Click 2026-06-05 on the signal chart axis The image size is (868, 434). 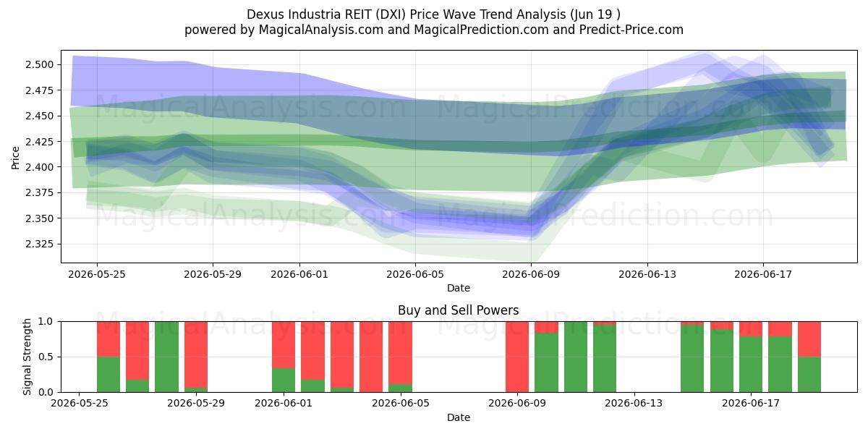(400, 404)
